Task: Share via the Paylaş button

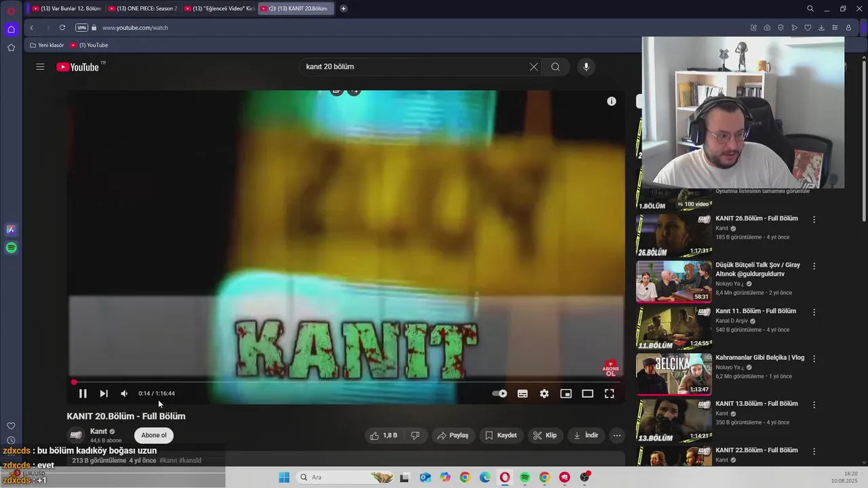Action: (453, 435)
